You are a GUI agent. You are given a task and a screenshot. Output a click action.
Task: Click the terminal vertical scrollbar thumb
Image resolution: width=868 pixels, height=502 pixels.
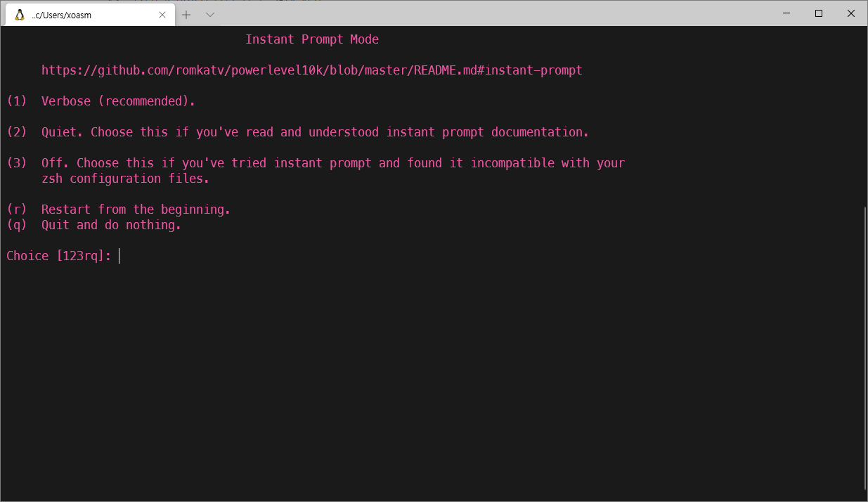coord(864,348)
